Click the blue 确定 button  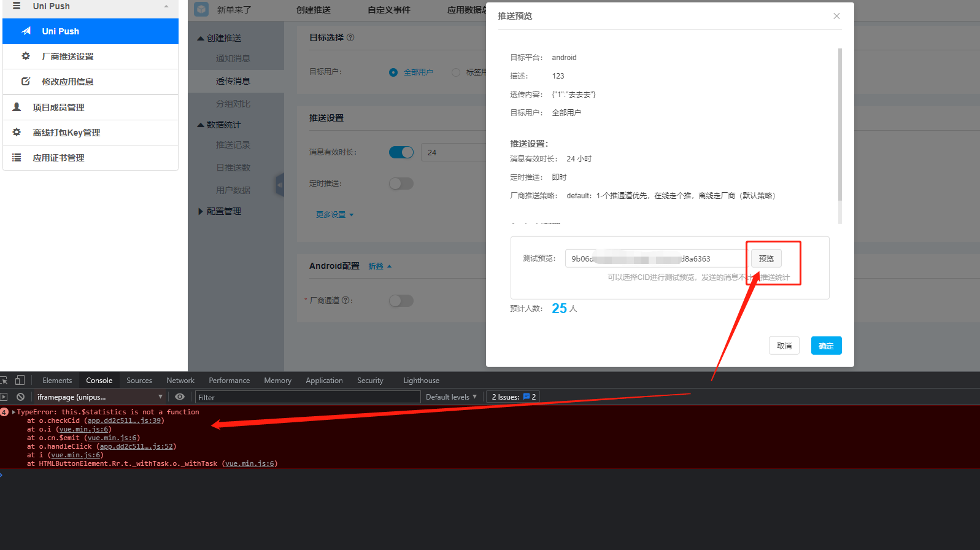pyautogui.click(x=826, y=346)
